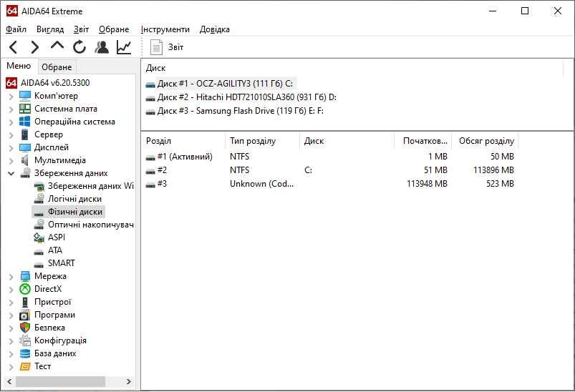This screenshot has height=392, width=575.
Task: Open the graph chart toolbar icon
Action: pyautogui.click(x=124, y=47)
